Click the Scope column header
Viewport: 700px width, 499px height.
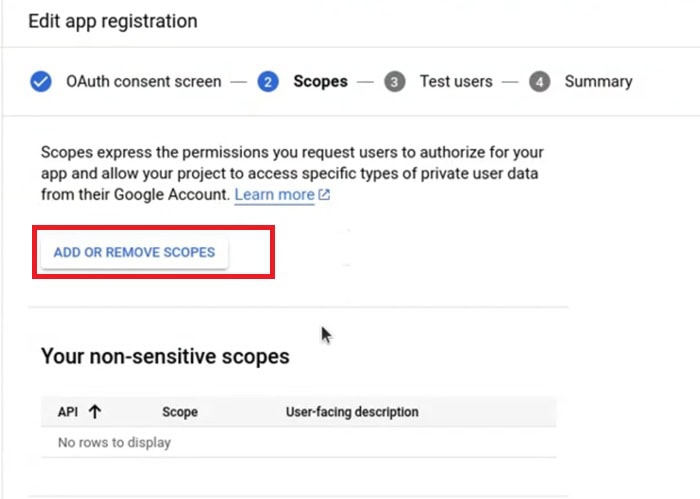(180, 412)
